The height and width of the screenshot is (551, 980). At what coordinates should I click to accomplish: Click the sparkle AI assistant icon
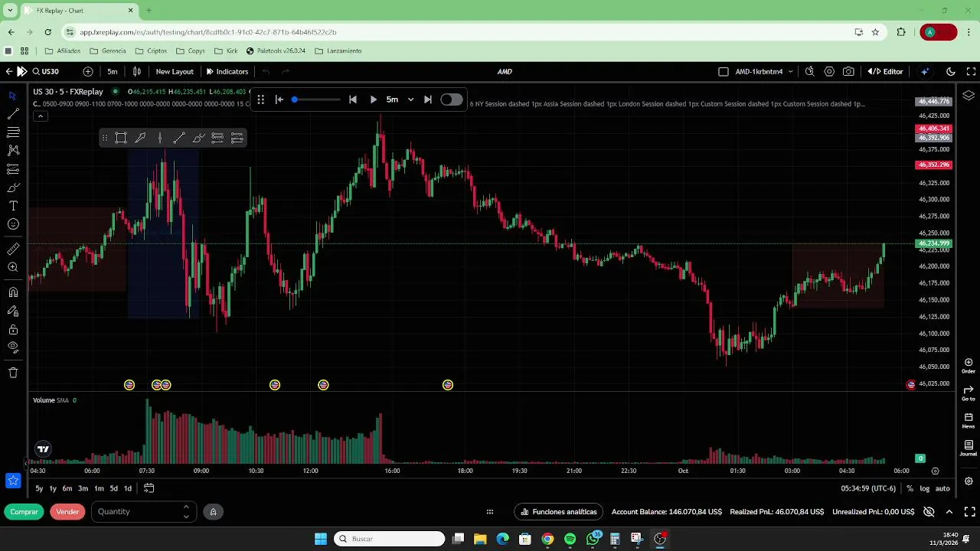tap(925, 71)
